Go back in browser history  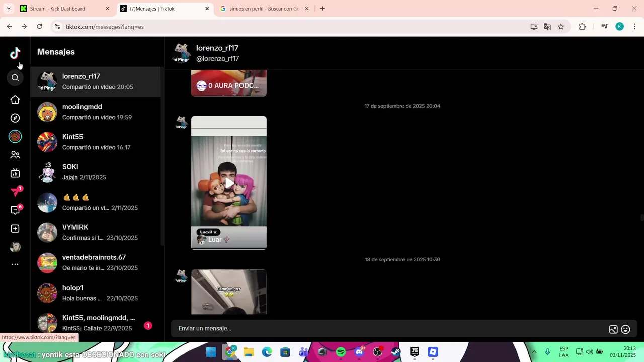(x=9, y=27)
